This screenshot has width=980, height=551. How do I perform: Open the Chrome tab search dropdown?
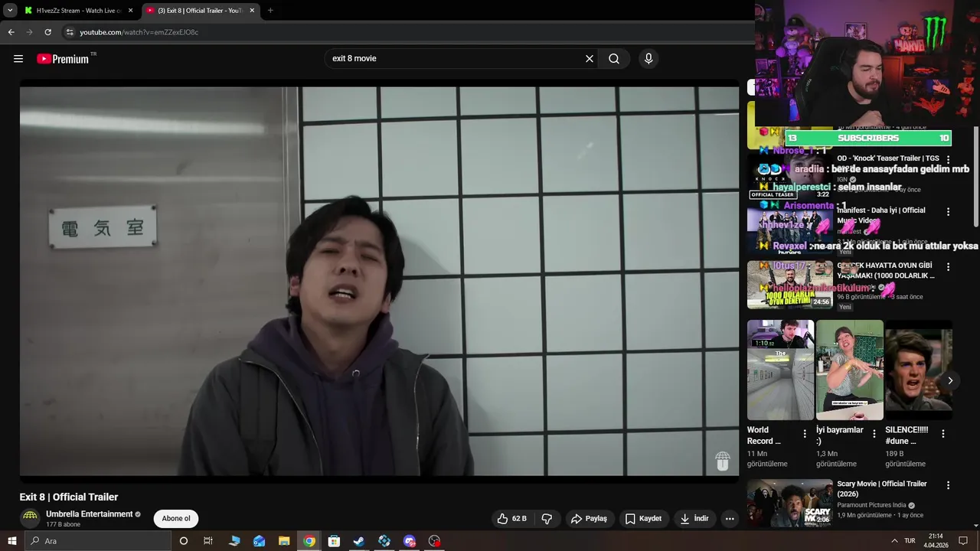coord(10,11)
